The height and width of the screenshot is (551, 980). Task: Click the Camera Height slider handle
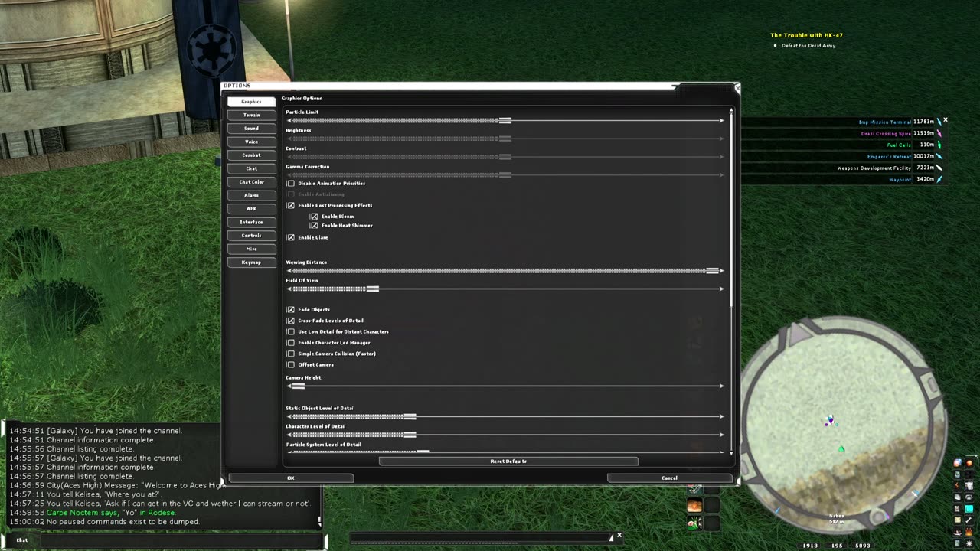pos(299,386)
